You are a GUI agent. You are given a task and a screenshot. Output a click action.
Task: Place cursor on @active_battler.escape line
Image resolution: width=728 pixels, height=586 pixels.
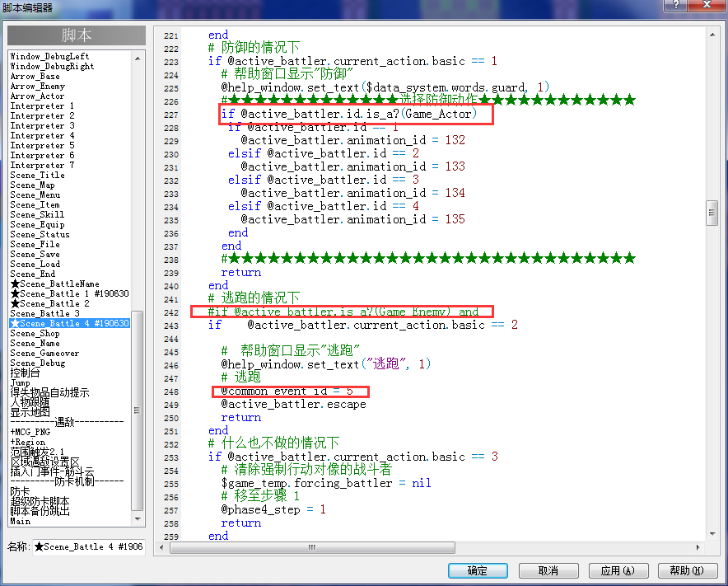293,405
